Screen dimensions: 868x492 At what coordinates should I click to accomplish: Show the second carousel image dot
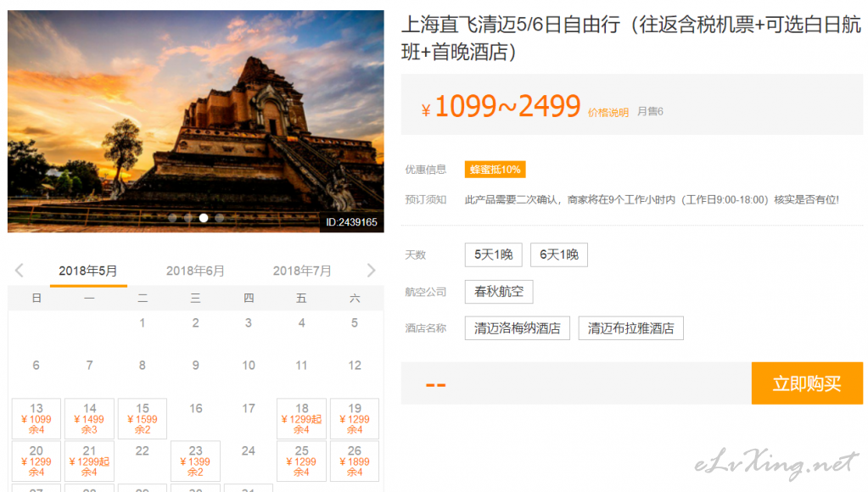point(188,218)
